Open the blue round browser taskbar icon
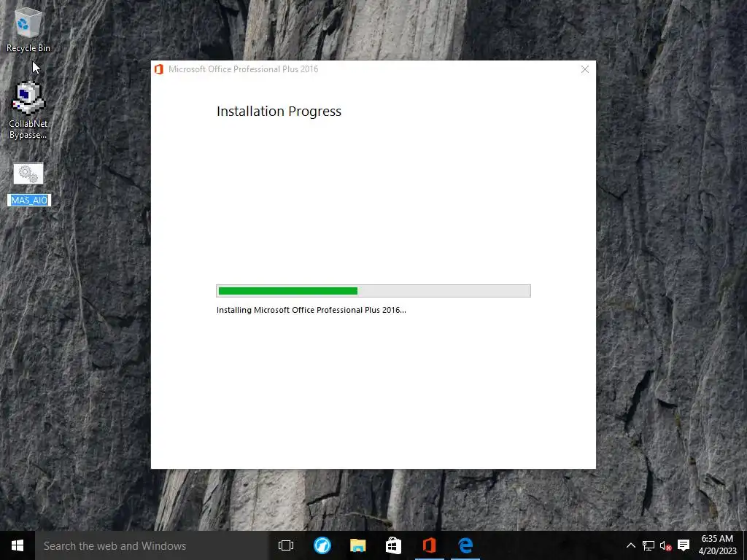This screenshot has width=747, height=560. [x=322, y=545]
